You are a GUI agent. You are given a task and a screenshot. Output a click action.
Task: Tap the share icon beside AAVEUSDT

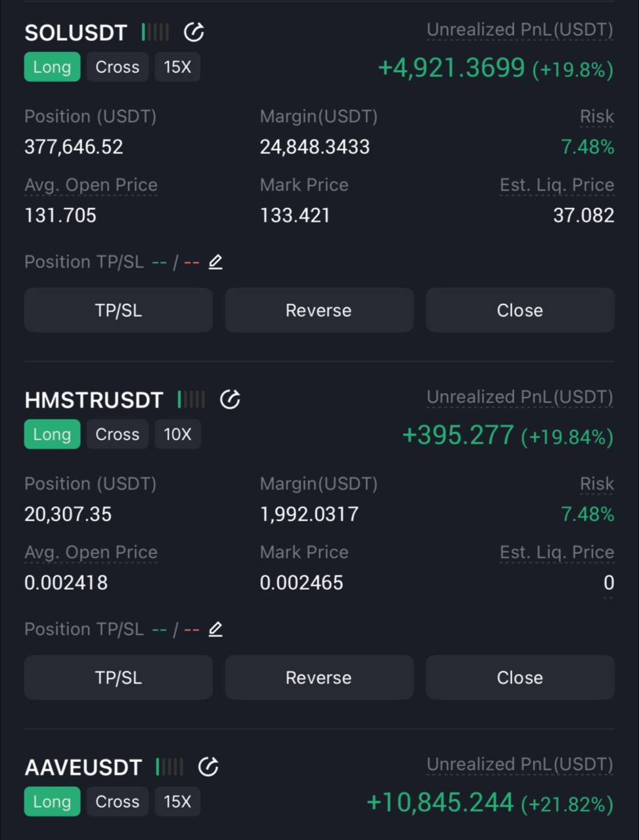click(x=208, y=766)
